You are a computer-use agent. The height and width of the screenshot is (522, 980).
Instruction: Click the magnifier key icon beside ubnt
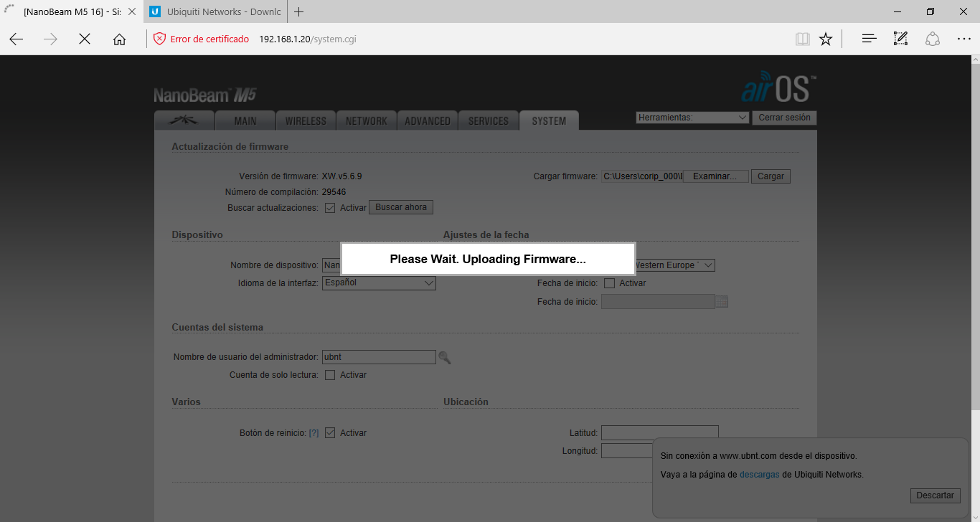tap(445, 357)
